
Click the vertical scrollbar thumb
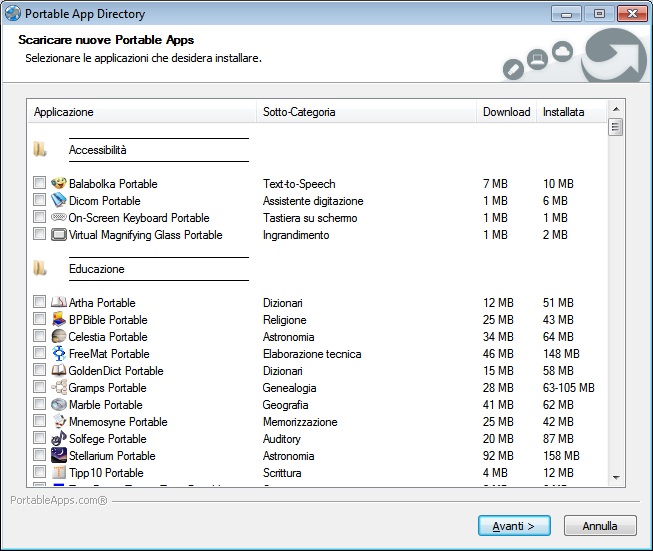click(616, 127)
